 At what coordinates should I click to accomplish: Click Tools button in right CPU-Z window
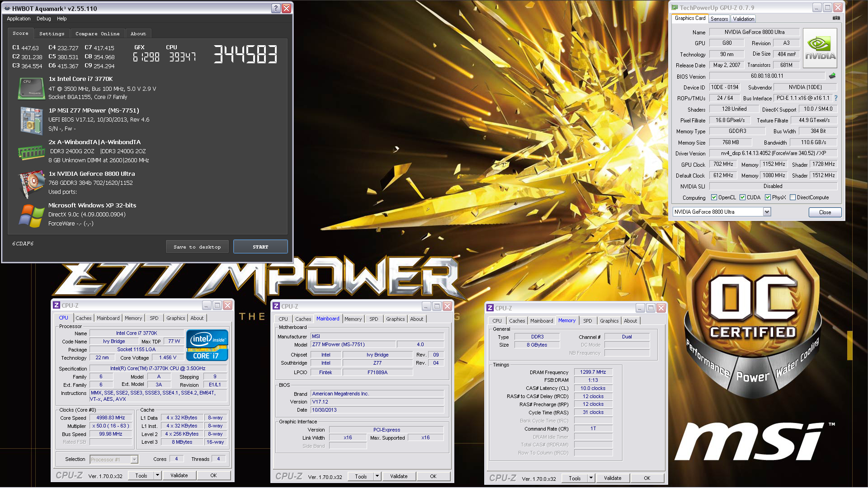(x=575, y=478)
